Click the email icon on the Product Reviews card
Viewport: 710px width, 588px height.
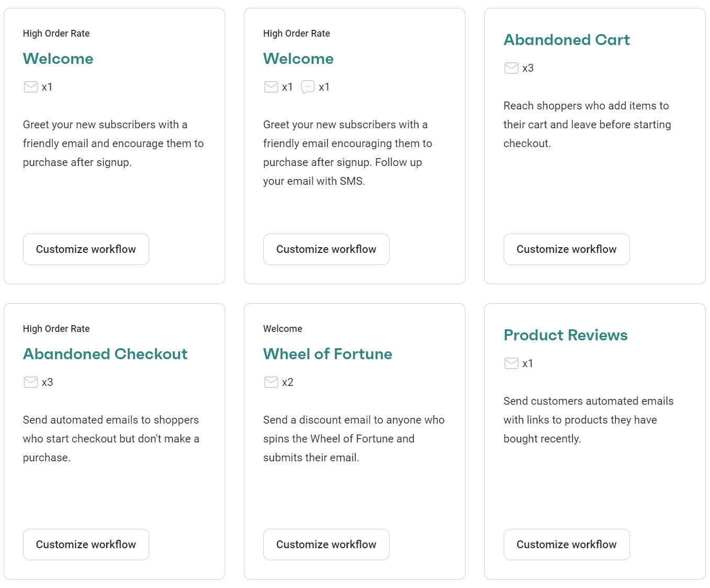(512, 363)
